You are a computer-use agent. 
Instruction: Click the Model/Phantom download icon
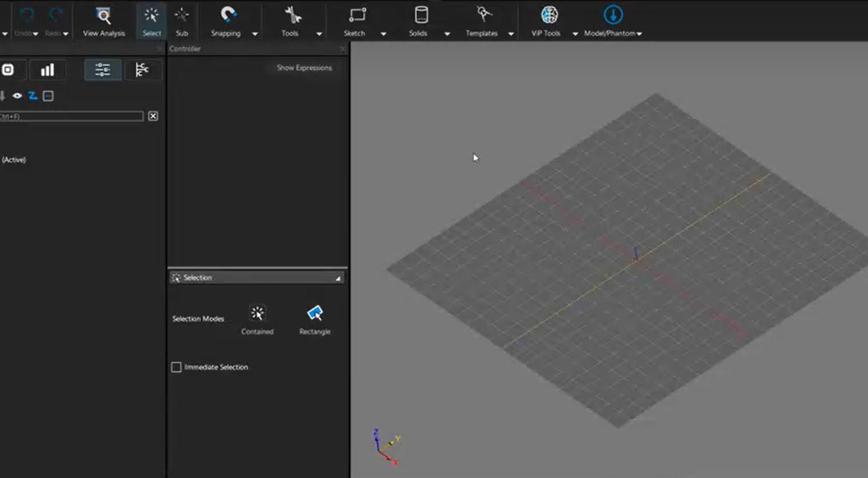pyautogui.click(x=613, y=16)
